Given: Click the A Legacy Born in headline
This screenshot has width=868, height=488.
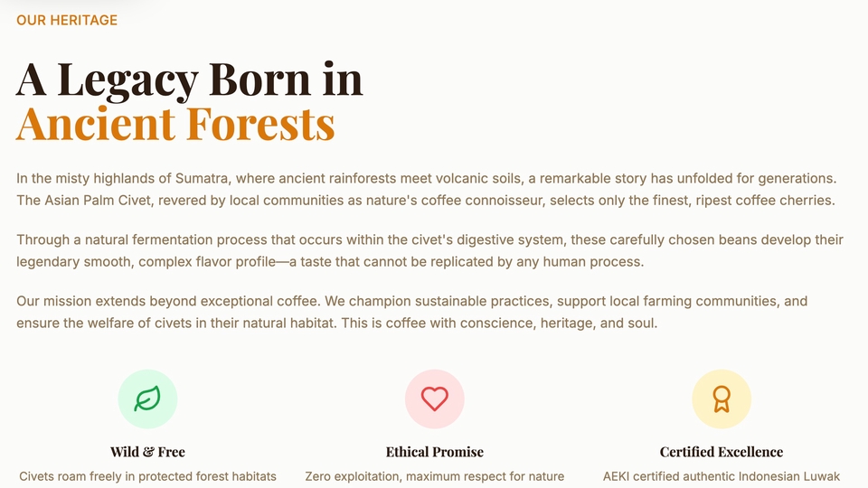Looking at the screenshot, I should (189, 80).
